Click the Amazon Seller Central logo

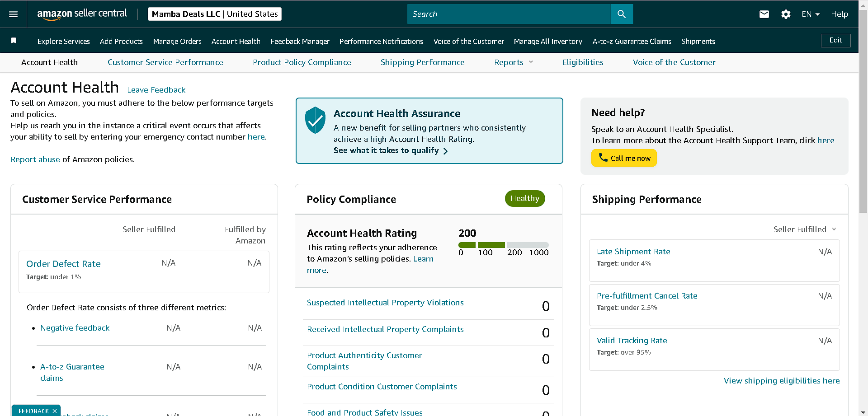tap(82, 14)
